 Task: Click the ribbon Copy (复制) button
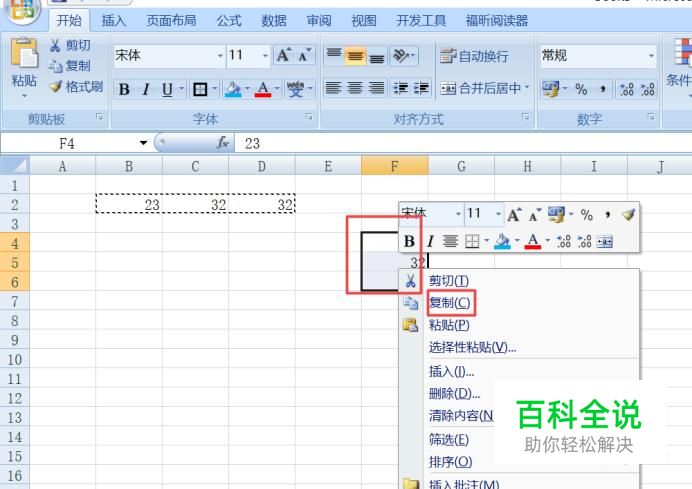tap(70, 66)
